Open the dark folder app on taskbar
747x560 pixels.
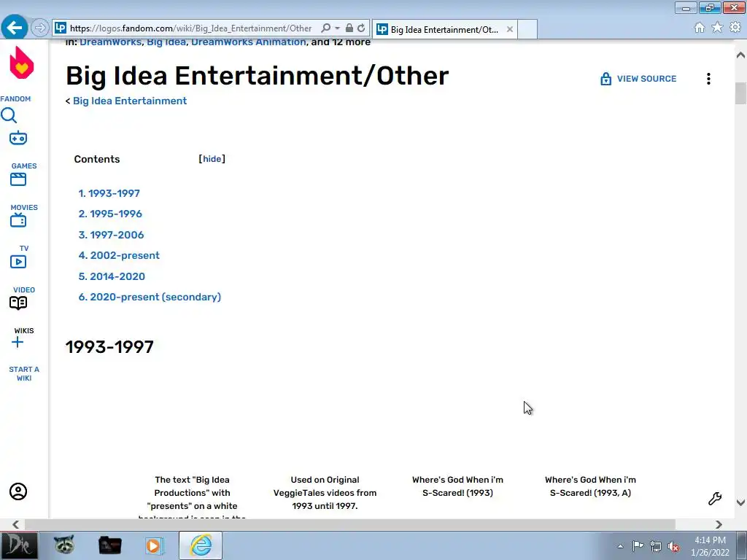pyautogui.click(x=109, y=545)
